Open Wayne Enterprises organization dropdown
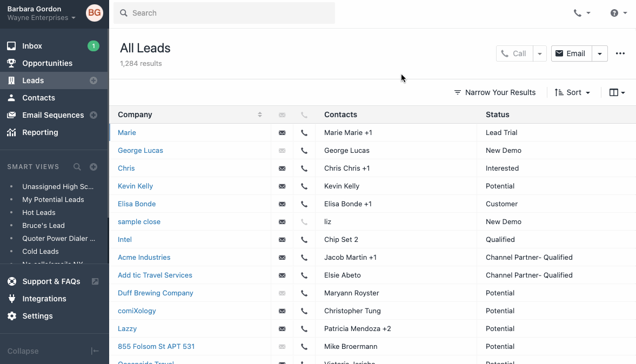The height and width of the screenshot is (364, 636). click(x=41, y=18)
